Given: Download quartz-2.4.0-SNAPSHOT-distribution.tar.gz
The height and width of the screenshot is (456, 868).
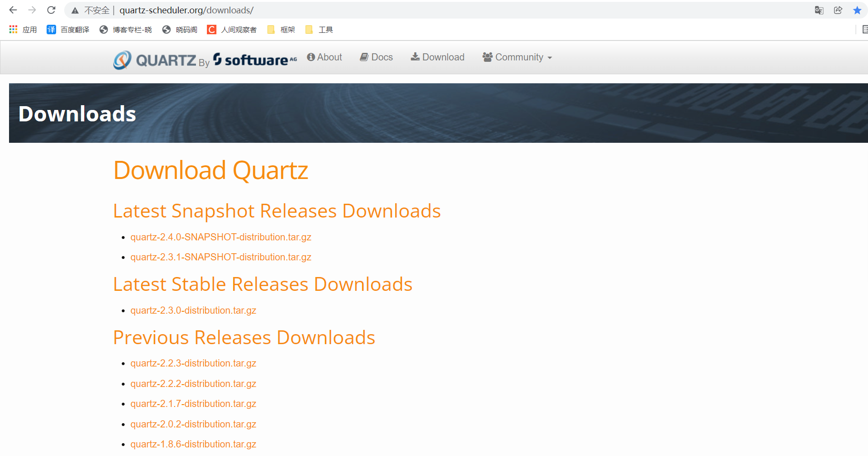Looking at the screenshot, I should [221, 237].
